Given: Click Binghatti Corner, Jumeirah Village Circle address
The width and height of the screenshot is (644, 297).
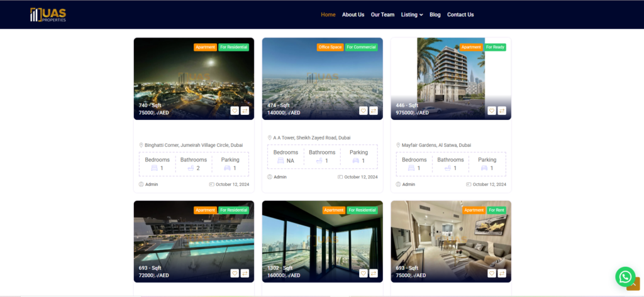Looking at the screenshot, I should tap(194, 145).
